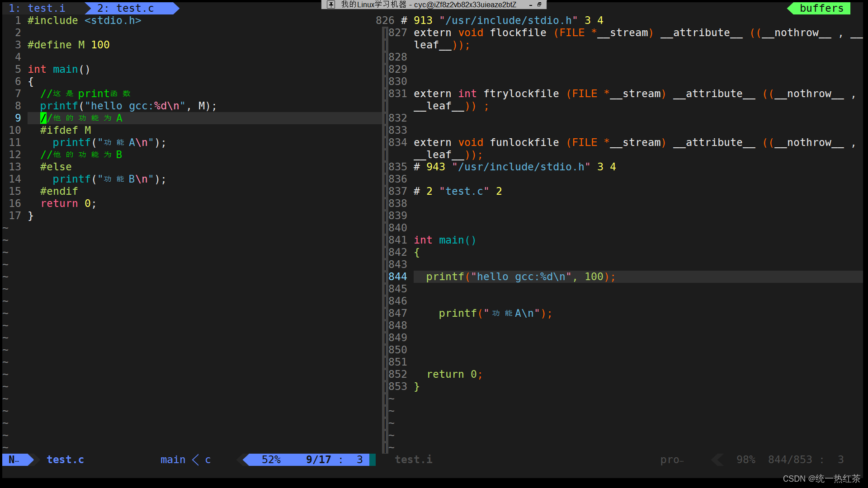Click "return 0;" on line 852 in test.i
This screenshot has height=488, width=868.
(455, 374)
